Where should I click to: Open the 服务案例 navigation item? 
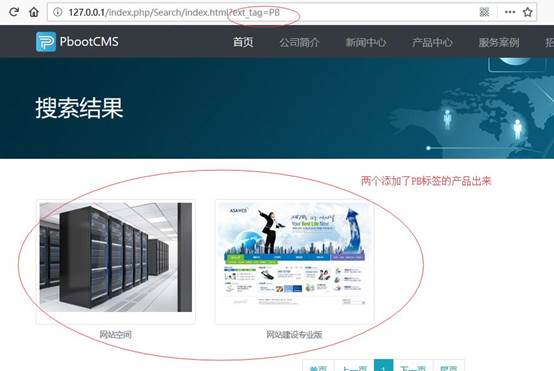[499, 42]
